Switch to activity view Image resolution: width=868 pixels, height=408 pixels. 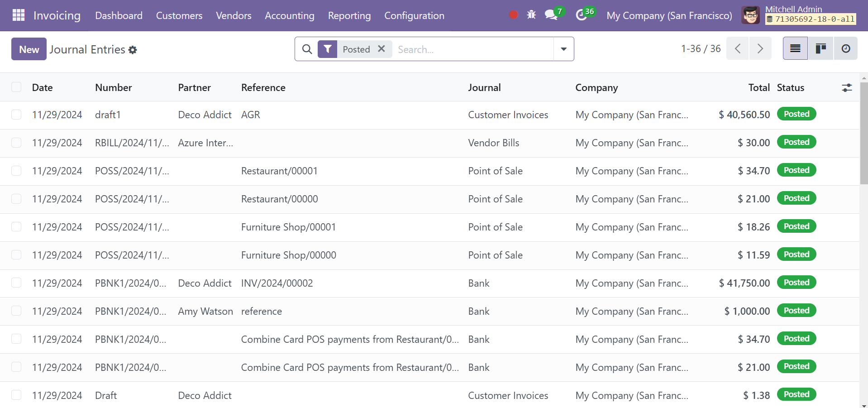(x=846, y=48)
